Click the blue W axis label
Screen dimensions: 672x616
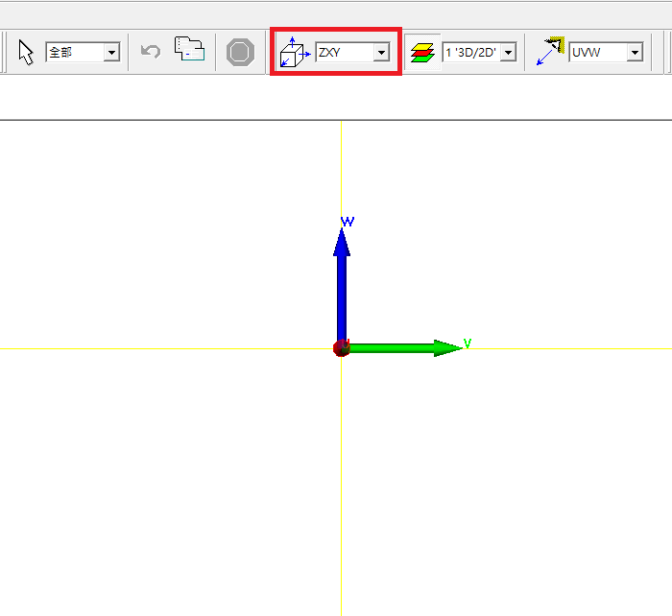pos(348,222)
